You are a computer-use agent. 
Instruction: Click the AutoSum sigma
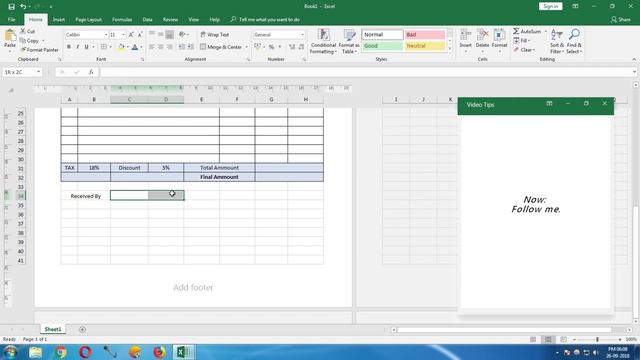click(x=516, y=31)
